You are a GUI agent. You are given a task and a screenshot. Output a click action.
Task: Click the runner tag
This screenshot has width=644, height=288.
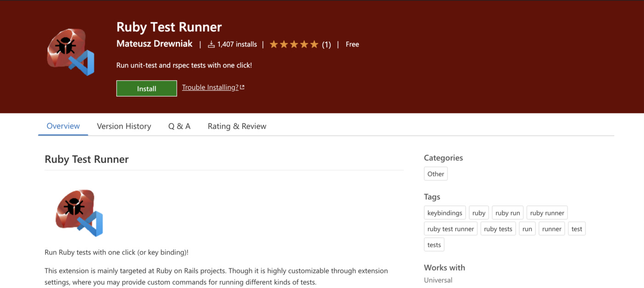552,229
